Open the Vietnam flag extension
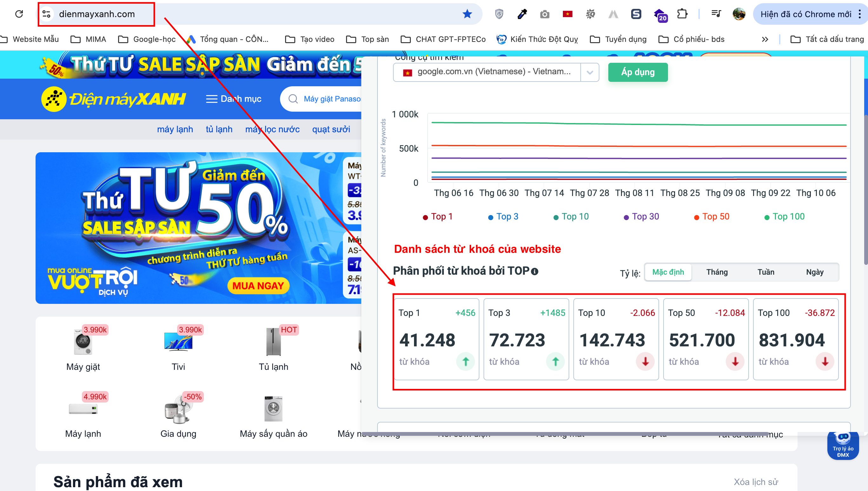 pos(567,14)
